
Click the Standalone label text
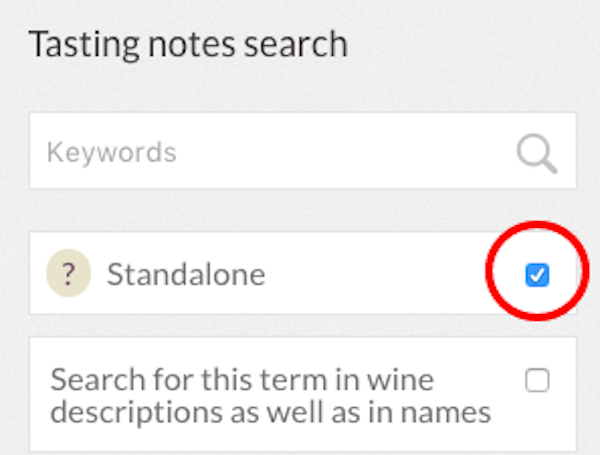(186, 274)
